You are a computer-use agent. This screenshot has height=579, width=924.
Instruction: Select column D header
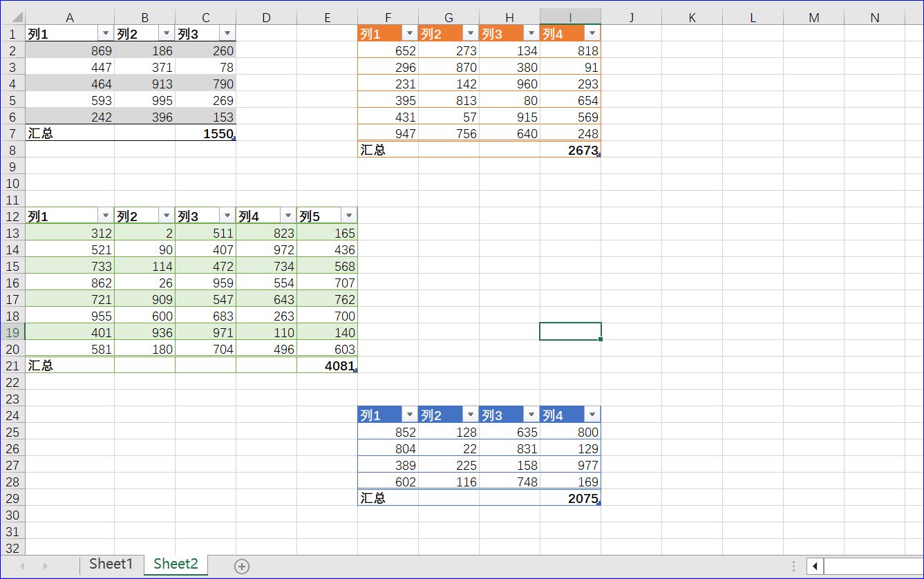266,17
